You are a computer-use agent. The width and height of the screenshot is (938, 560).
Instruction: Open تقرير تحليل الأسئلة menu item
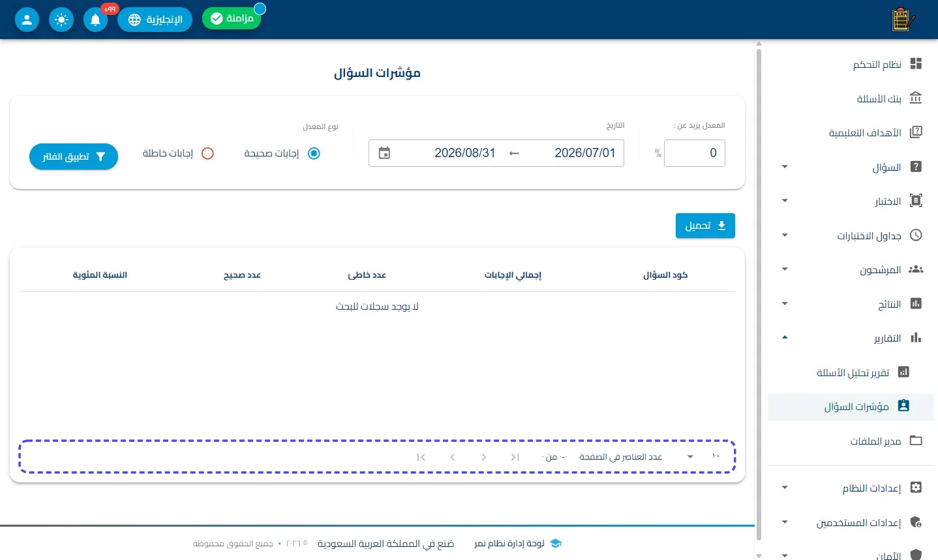click(x=851, y=372)
